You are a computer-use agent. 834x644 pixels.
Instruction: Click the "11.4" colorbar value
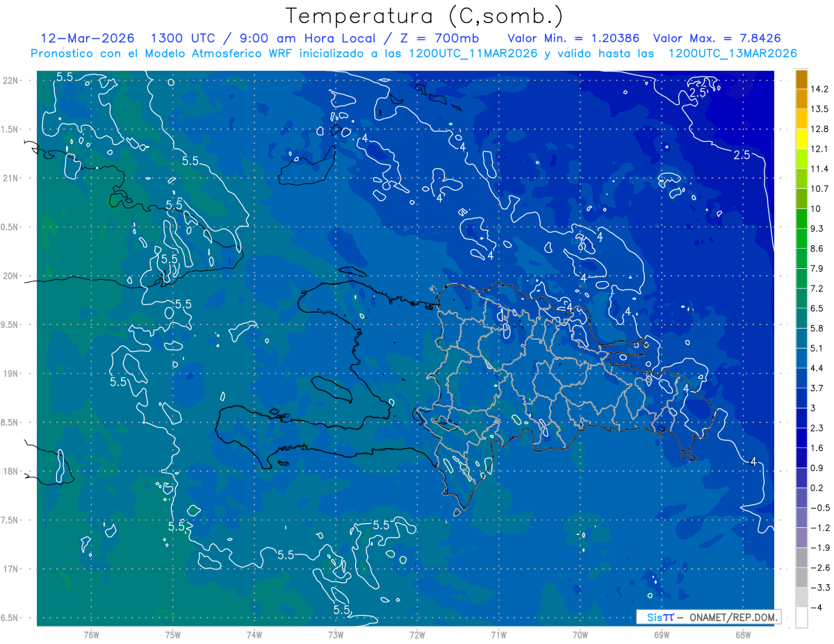[819, 169]
